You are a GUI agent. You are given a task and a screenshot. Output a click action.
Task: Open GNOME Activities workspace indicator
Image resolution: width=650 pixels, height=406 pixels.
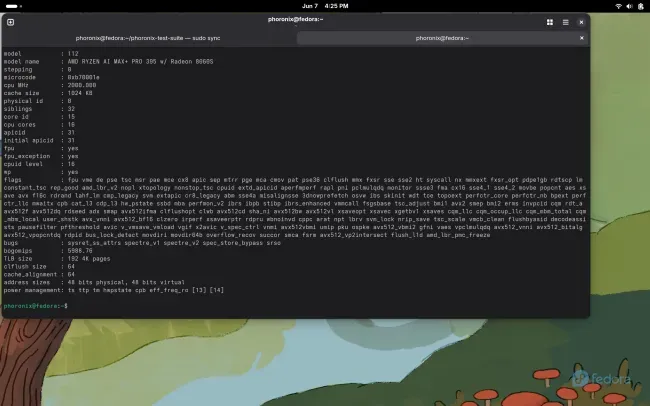coord(13,6)
